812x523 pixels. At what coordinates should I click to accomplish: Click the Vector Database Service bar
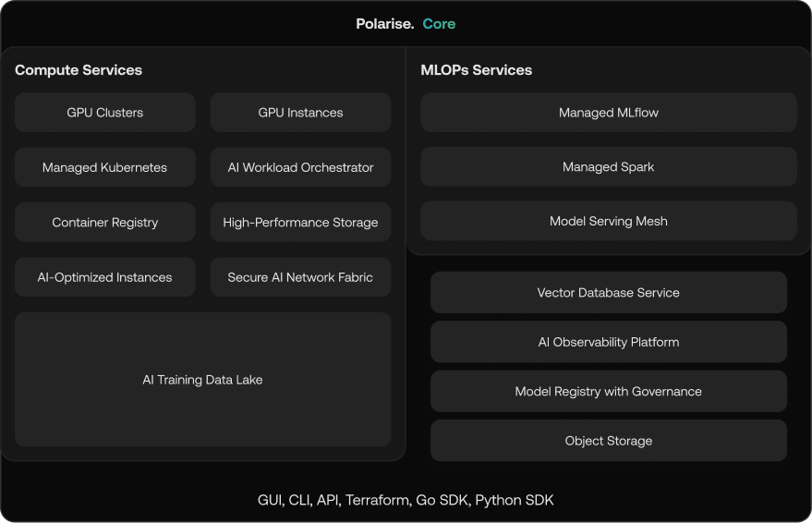[x=609, y=293]
